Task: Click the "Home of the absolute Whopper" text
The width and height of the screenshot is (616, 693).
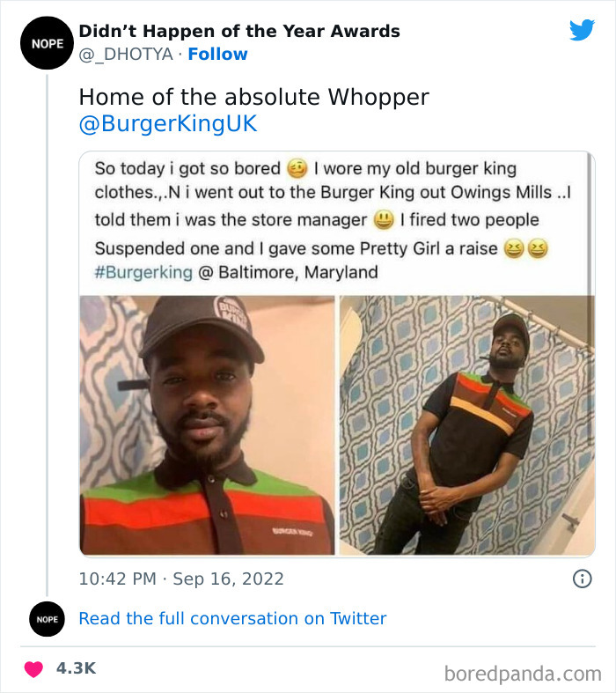Action: (253, 97)
